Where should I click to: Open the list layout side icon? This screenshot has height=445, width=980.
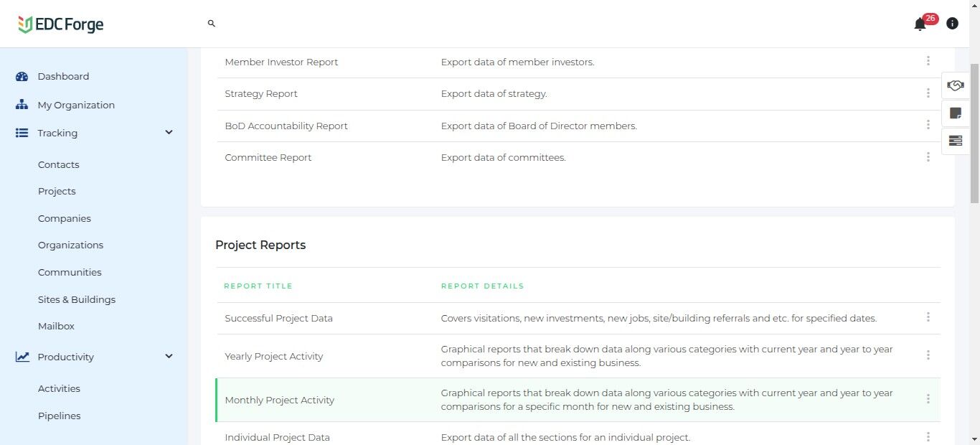point(955,141)
